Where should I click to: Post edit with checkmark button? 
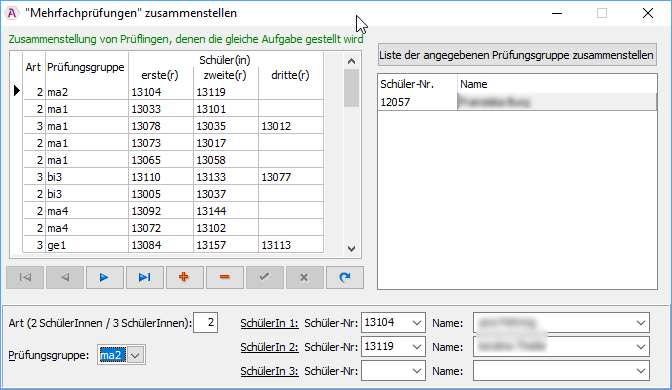pyautogui.click(x=264, y=277)
